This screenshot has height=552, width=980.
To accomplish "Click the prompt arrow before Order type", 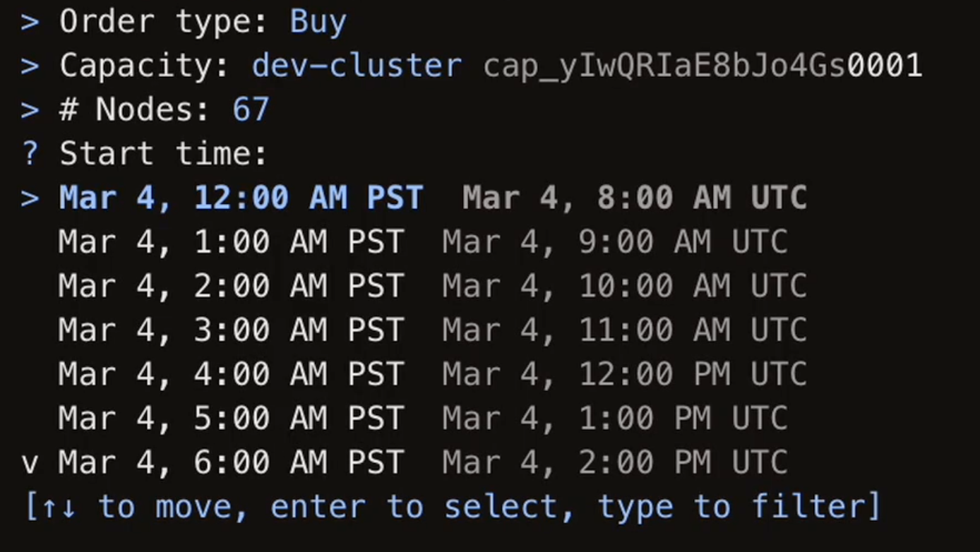I will pos(30,23).
